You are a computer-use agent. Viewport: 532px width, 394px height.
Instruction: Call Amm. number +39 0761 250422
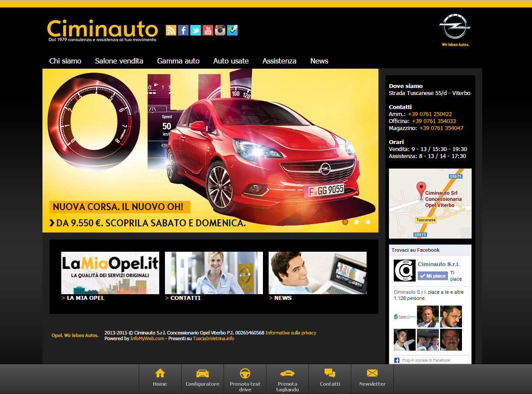coord(430,114)
